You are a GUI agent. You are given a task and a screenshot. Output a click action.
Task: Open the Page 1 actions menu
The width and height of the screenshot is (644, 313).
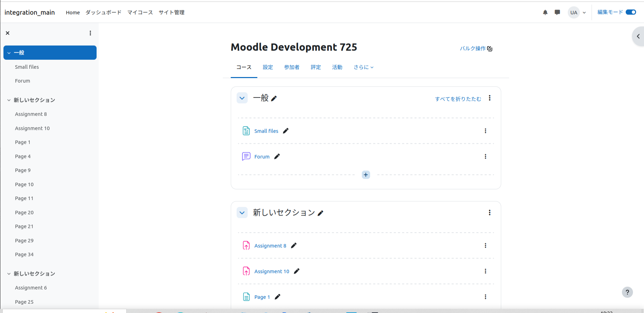[485, 297]
